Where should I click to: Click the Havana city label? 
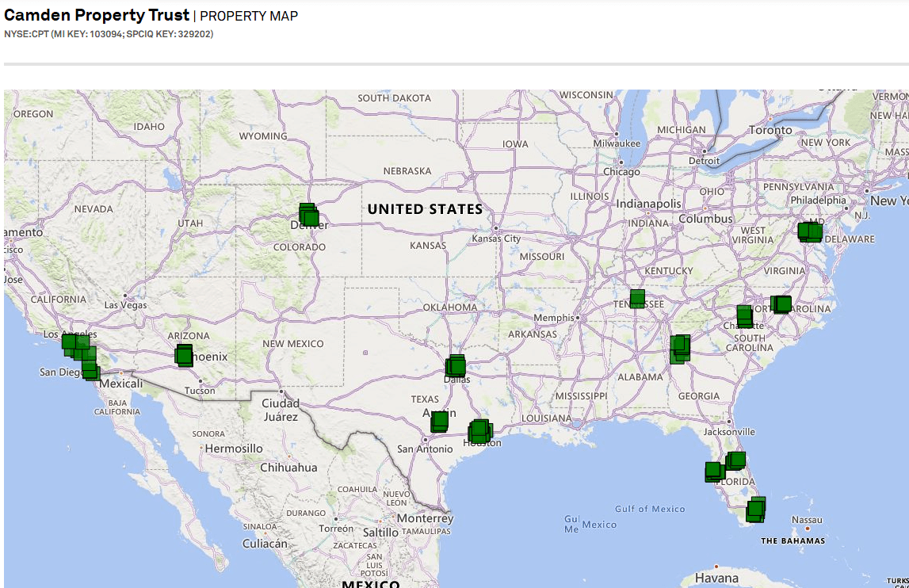716,578
